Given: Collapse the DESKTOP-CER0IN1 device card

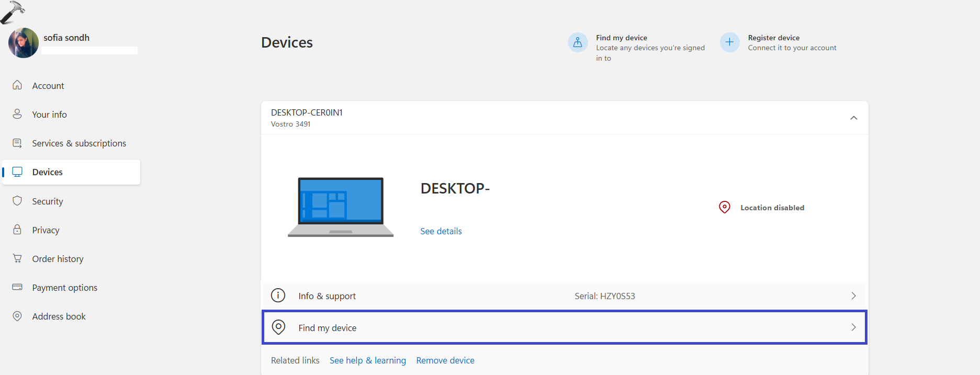Looking at the screenshot, I should 853,118.
